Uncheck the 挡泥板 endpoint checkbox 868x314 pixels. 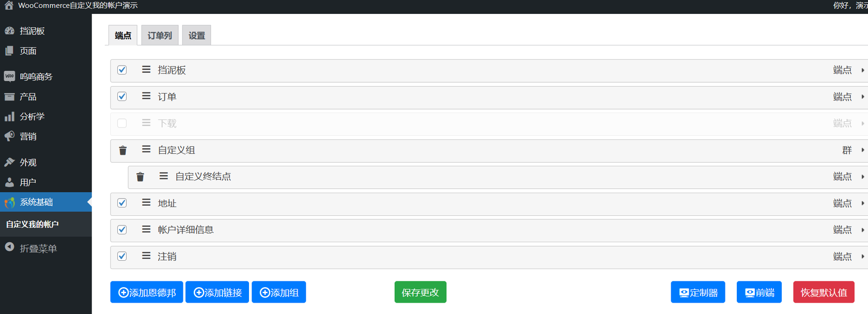pyautogui.click(x=122, y=70)
